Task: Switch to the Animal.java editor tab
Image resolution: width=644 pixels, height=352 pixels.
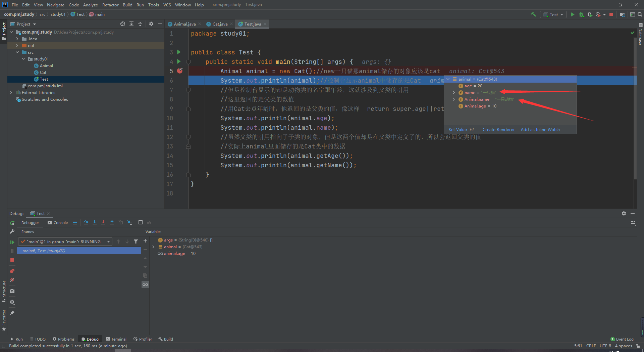Action: pos(184,24)
